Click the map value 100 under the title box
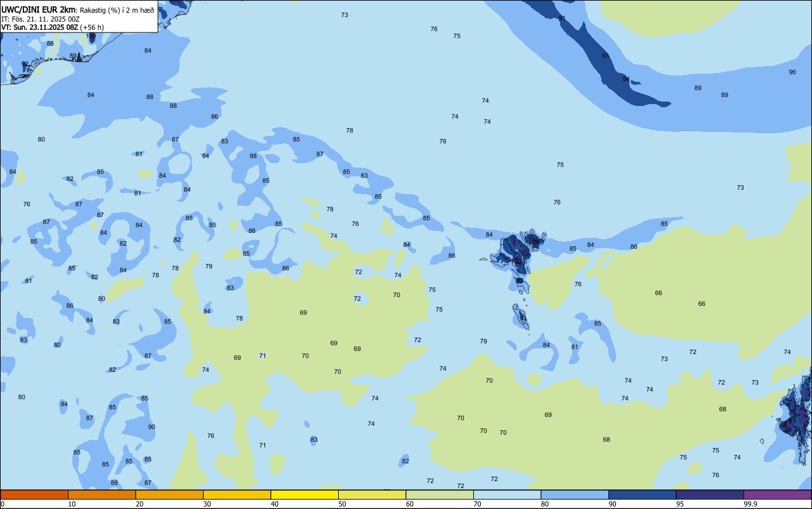Screen dimensions: 812x509 click(91, 36)
